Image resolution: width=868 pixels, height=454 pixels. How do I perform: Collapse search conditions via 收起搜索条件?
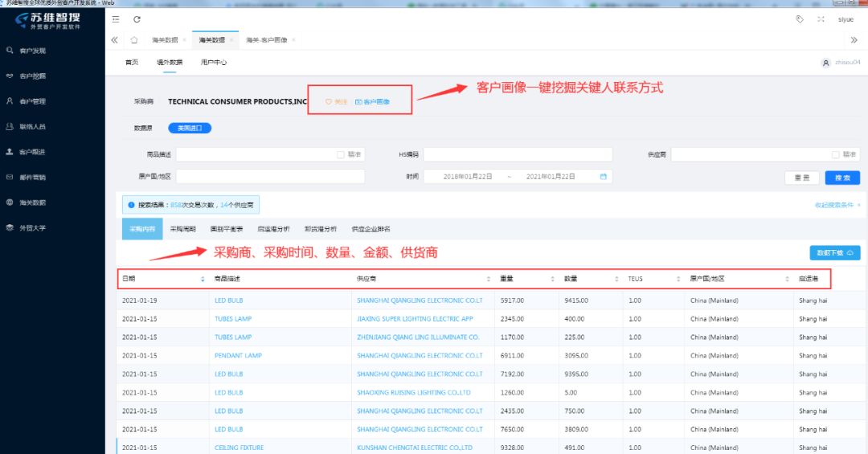click(837, 205)
